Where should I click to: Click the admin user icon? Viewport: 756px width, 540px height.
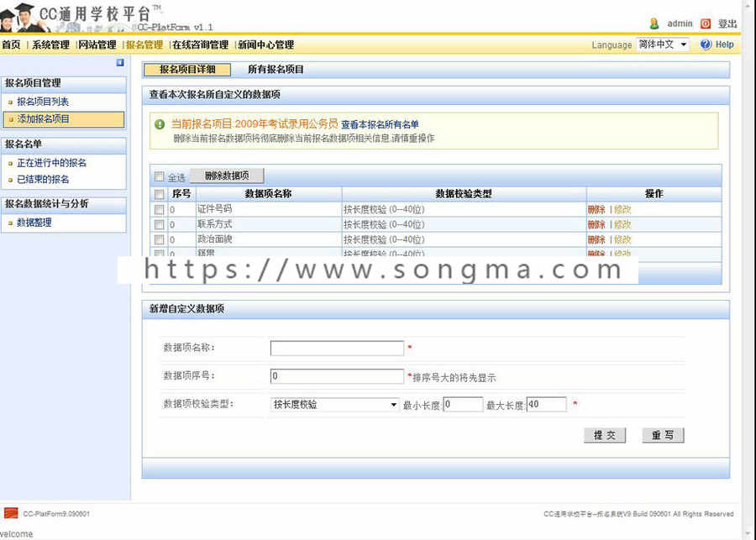(654, 24)
